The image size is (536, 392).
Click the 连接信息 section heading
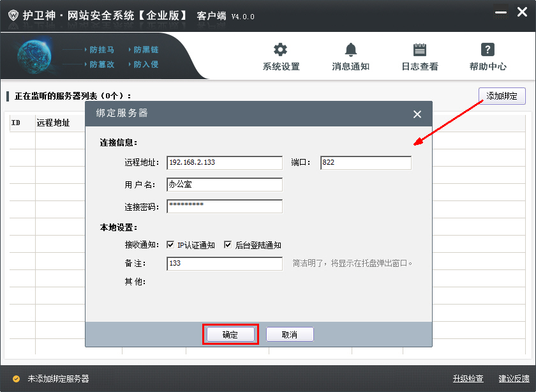pyautogui.click(x=118, y=142)
